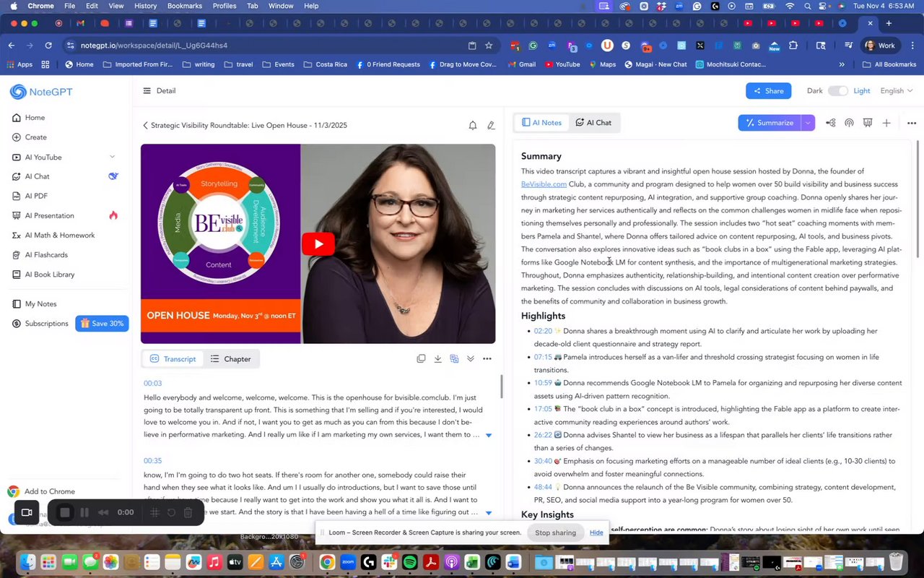
Task: Expand the AI YouTube sidebar section
Action: 112,157
